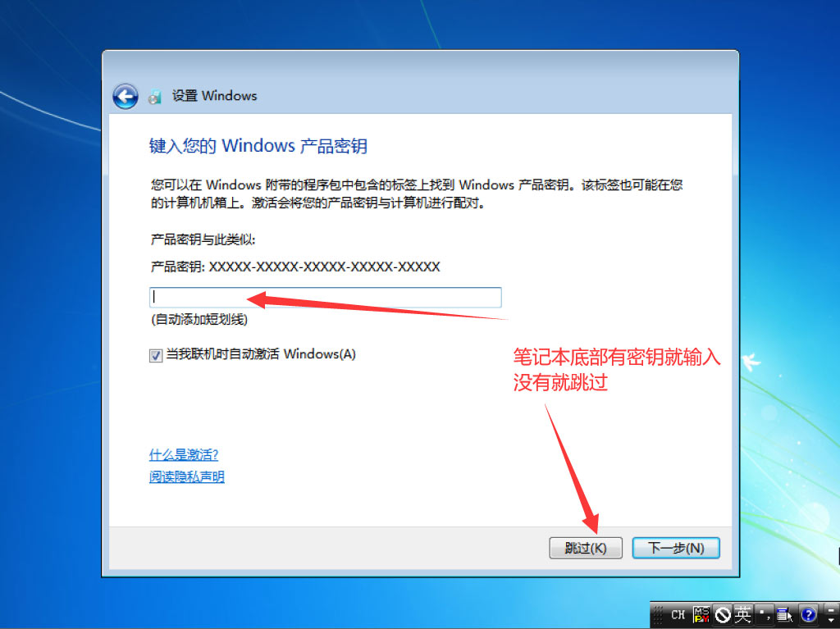Viewport: 840px width, 629px height.
Task: Click the 跳过(K) button
Action: coord(586,548)
